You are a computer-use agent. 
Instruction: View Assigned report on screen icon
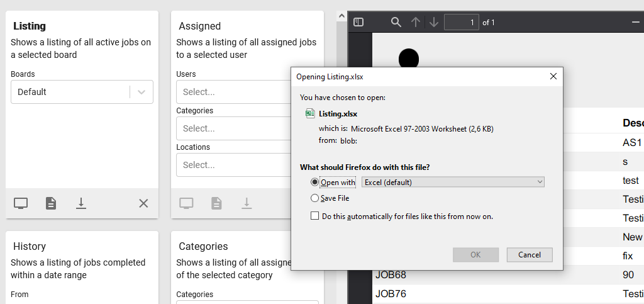point(186,203)
